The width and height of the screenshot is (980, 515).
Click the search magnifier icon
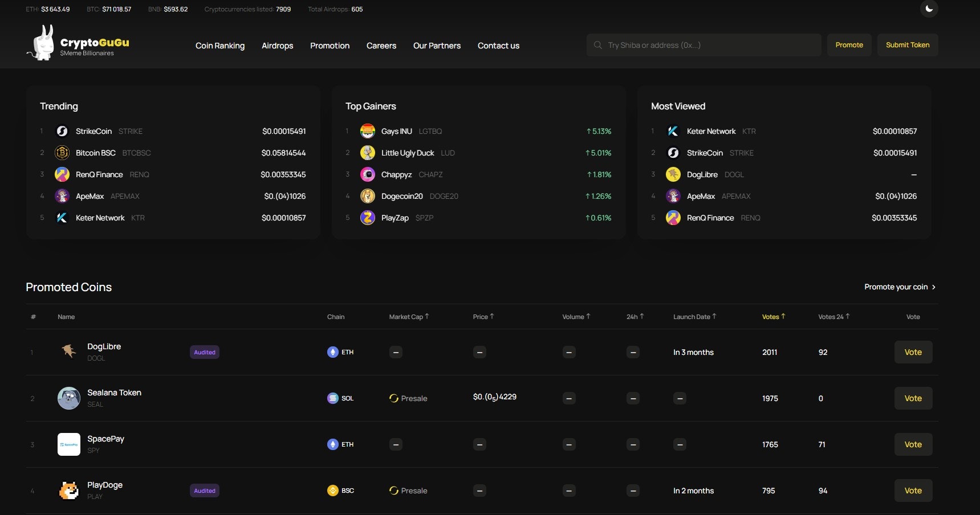597,45
